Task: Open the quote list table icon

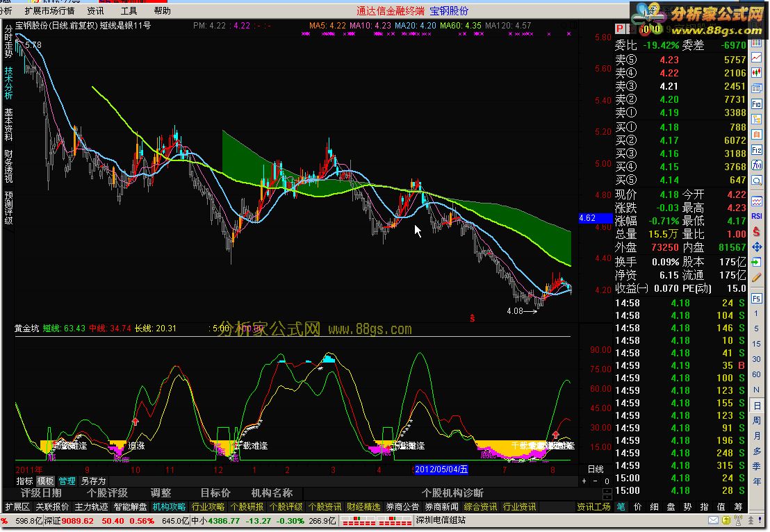Action: (757, 44)
